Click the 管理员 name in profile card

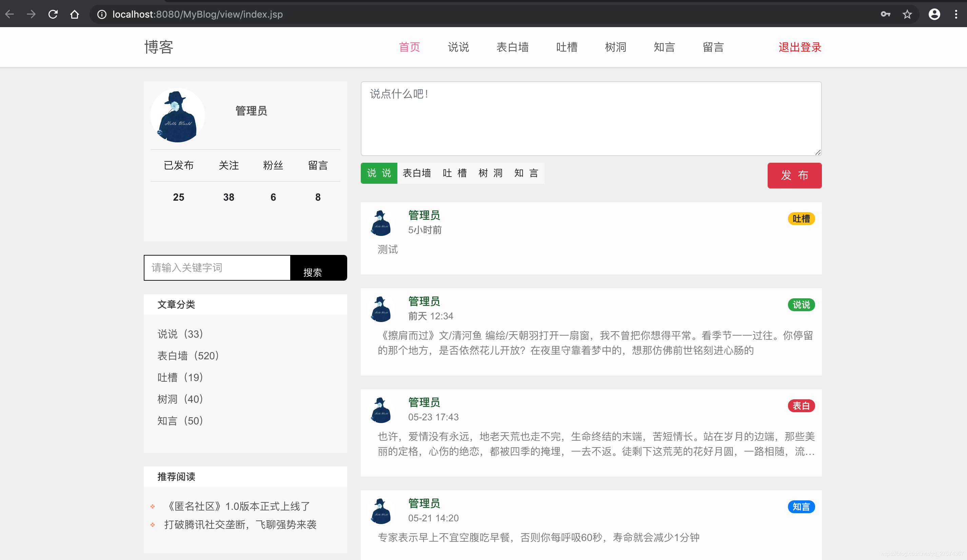(x=251, y=111)
